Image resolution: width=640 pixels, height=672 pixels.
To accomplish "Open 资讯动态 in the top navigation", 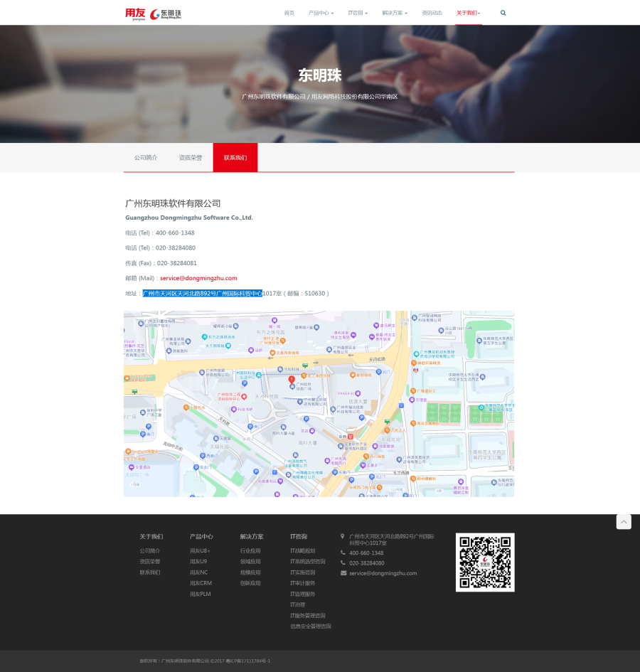I will coord(432,13).
